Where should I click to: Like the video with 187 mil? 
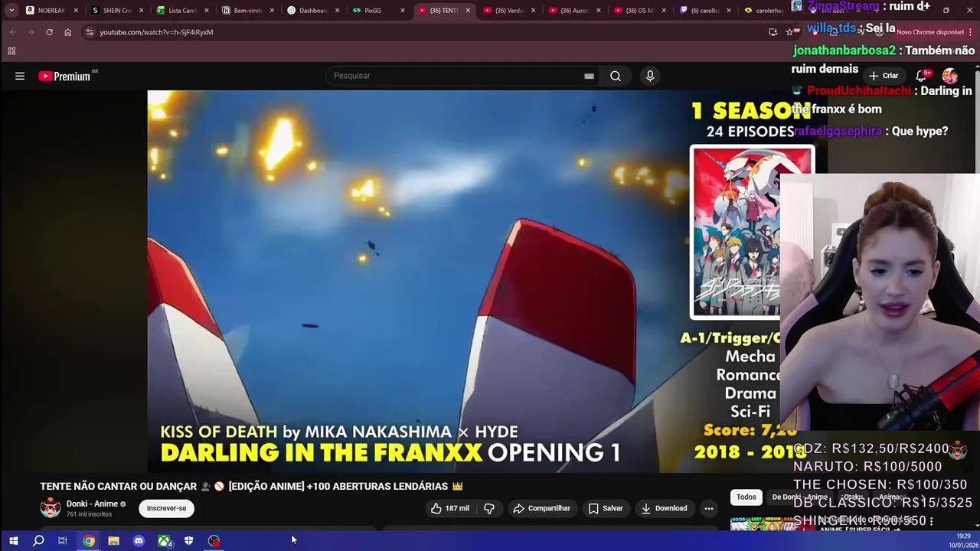[x=449, y=508]
